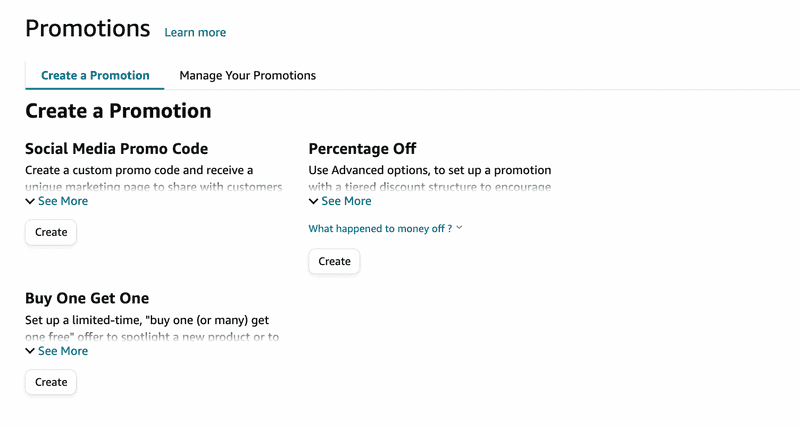Click the Buy One Get One description text
The height and width of the screenshot is (427, 800).
click(147, 320)
